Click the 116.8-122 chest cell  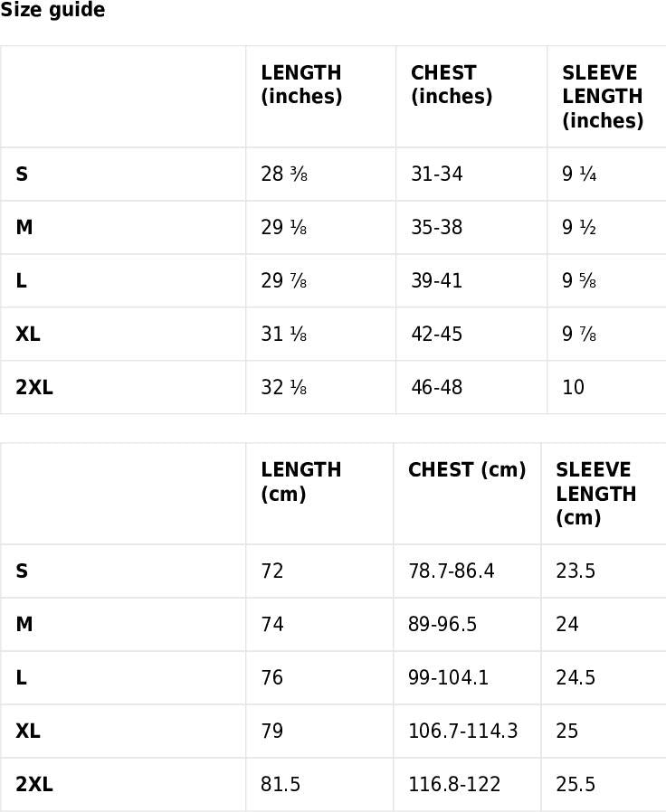(454, 785)
